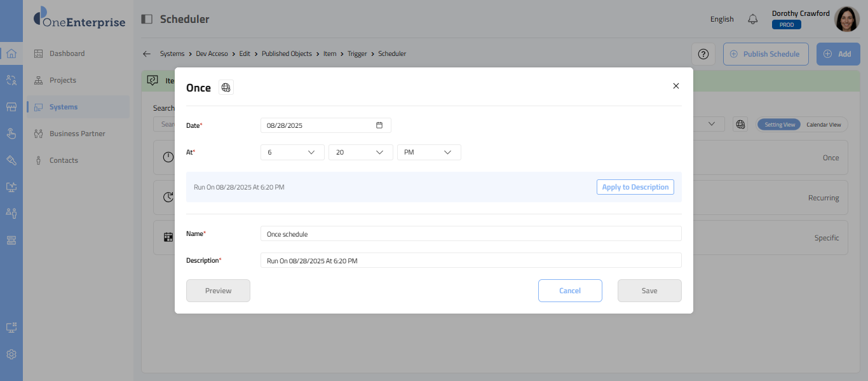The height and width of the screenshot is (381, 868).
Task: Open the help question mark icon
Action: click(703, 54)
